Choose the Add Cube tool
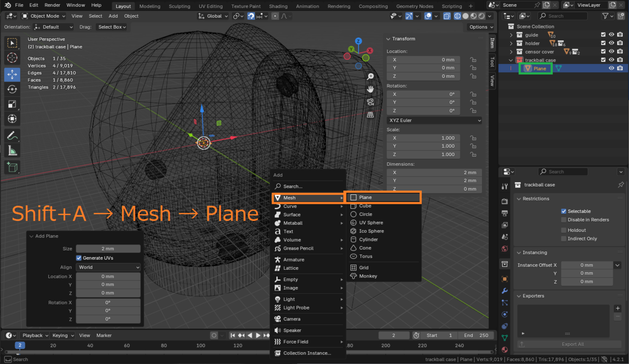Viewport: 629px width, 364px height. click(x=12, y=167)
